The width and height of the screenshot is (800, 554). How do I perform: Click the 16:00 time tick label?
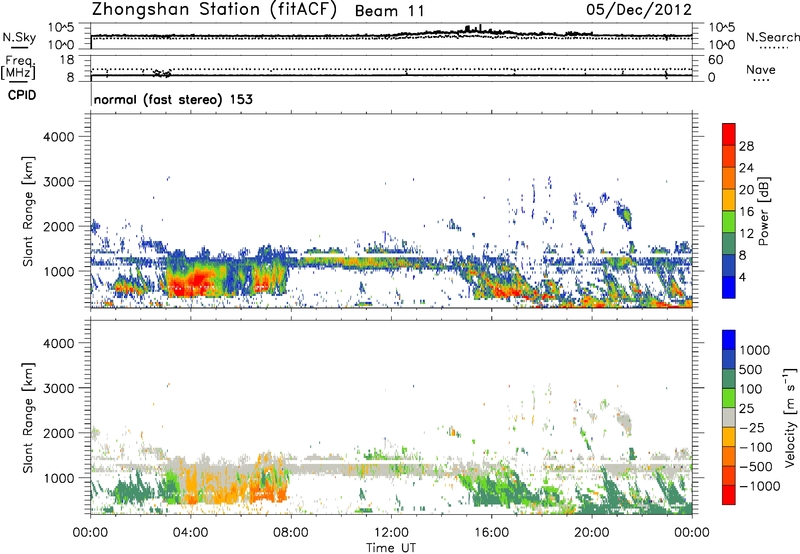tap(491, 533)
